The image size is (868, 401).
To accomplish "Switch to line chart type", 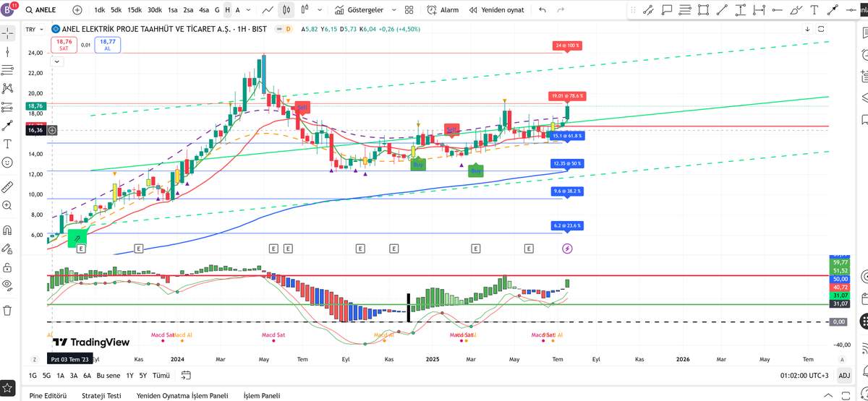I will tap(268, 10).
